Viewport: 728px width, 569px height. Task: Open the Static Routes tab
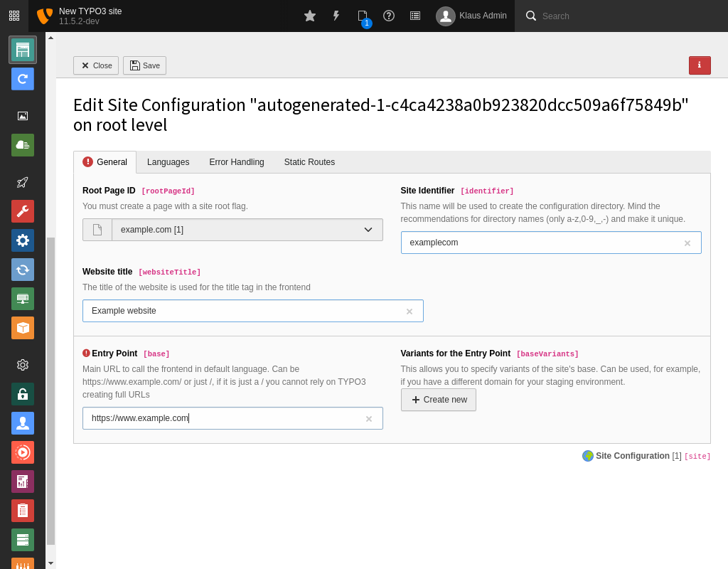point(309,162)
